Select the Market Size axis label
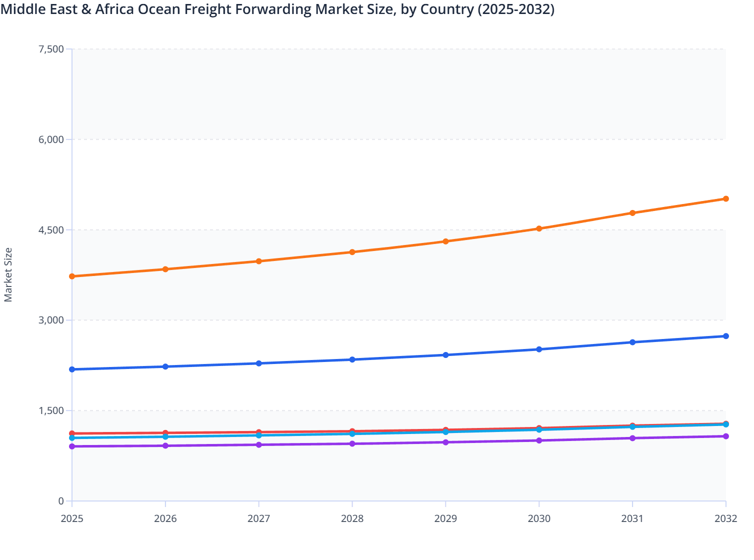This screenshot has width=754, height=560. (x=8, y=273)
